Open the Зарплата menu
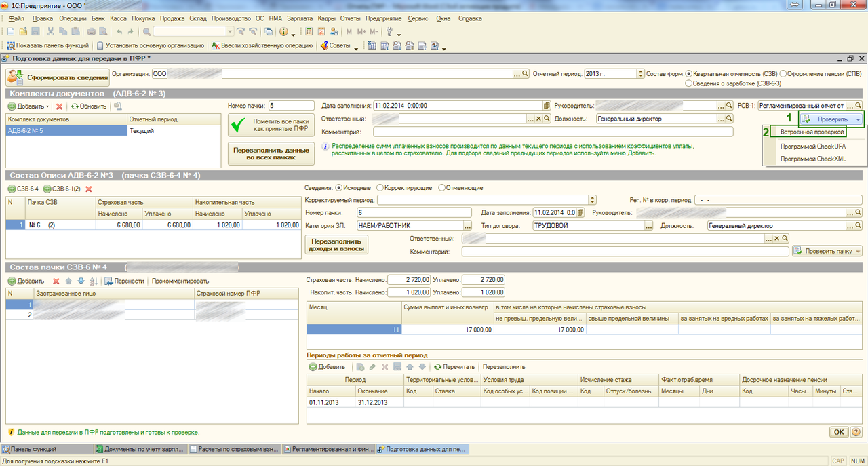 [x=299, y=18]
